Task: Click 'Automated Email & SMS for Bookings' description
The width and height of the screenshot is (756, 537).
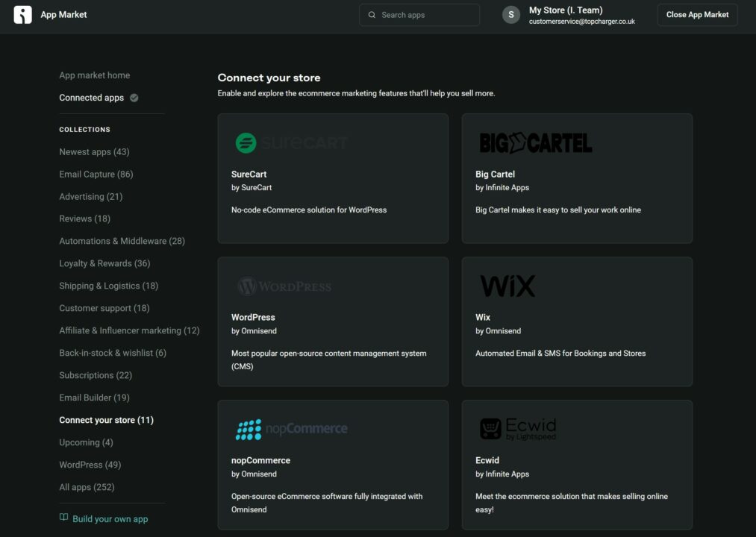Action: point(560,354)
